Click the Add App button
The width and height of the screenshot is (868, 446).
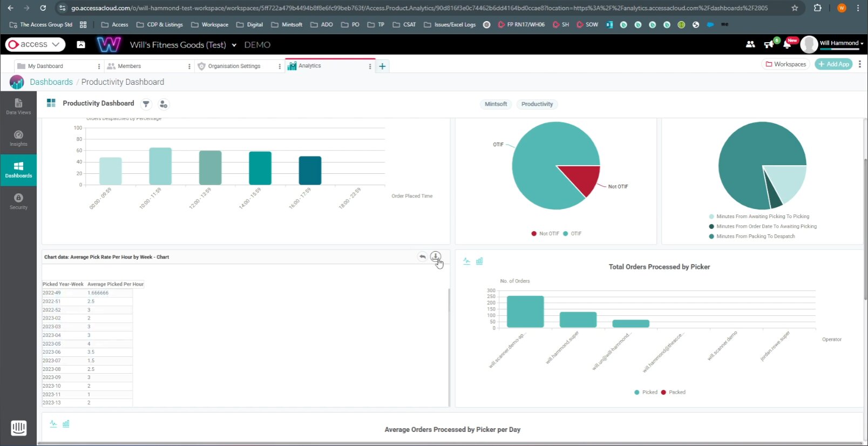(833, 64)
